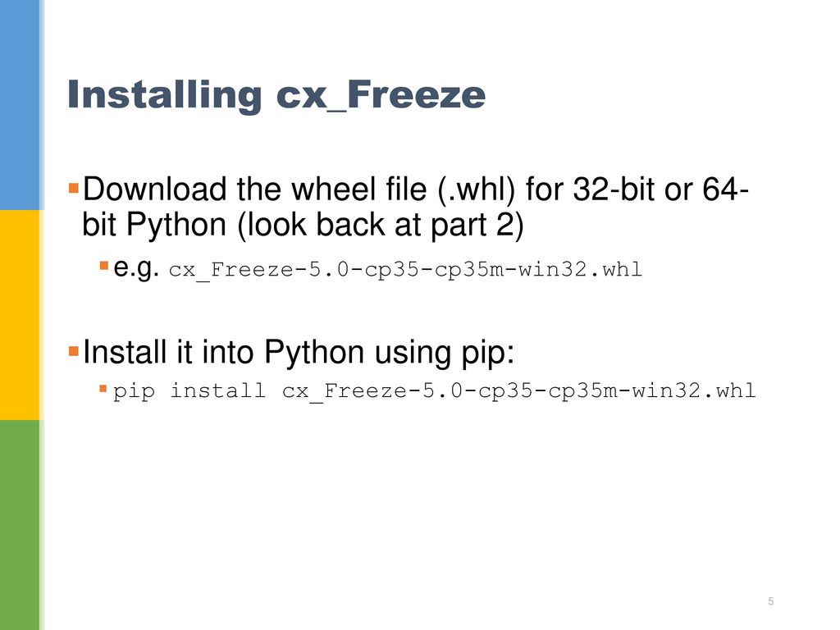Click the green sidebar color block

click(20, 525)
